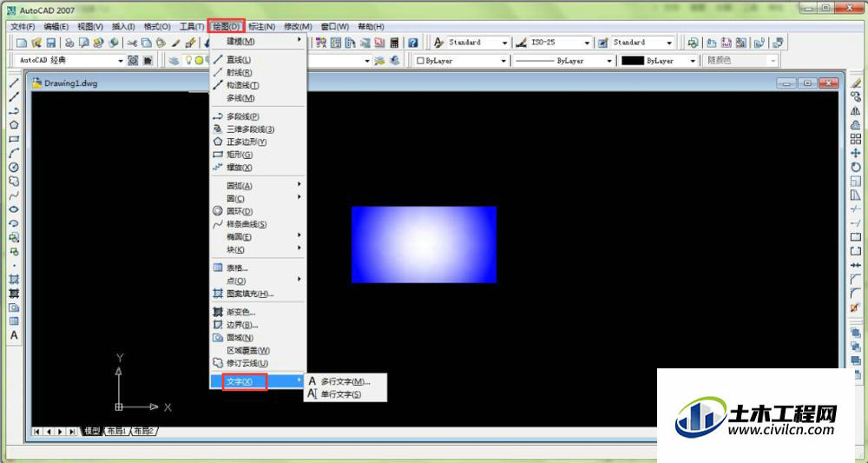Viewport: 868px width, 463px height.
Task: Choose 直线(L) in the Draw menu
Action: [x=258, y=59]
